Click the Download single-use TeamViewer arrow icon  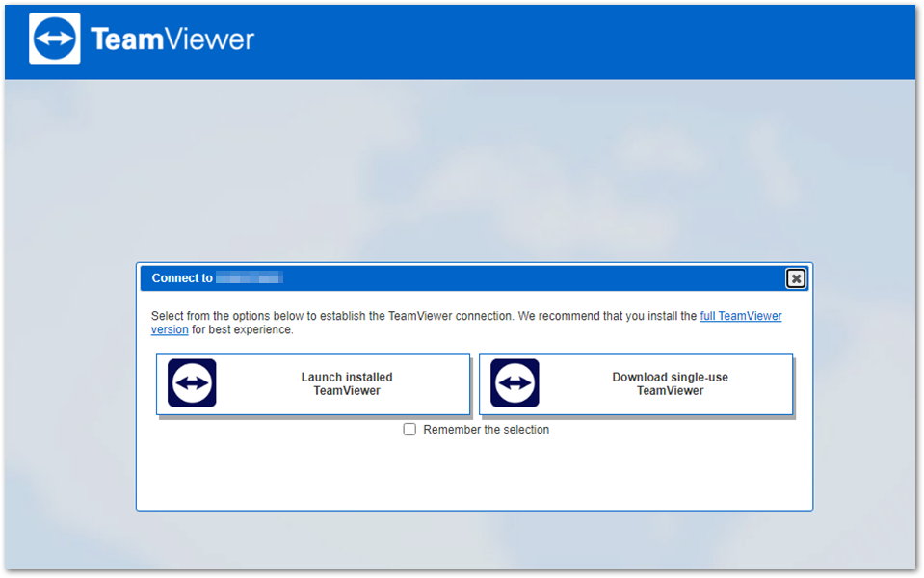point(515,383)
